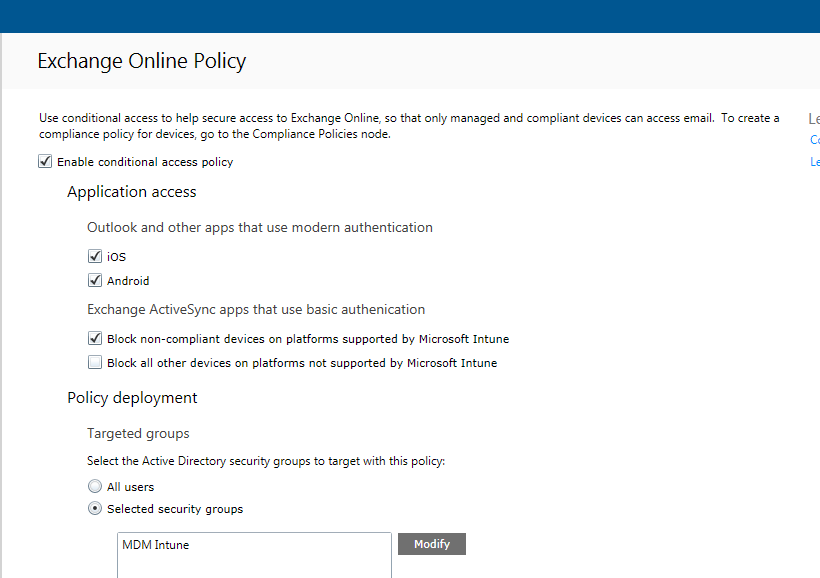
Task: Click the Policy deployment section heading
Action: pos(131,397)
